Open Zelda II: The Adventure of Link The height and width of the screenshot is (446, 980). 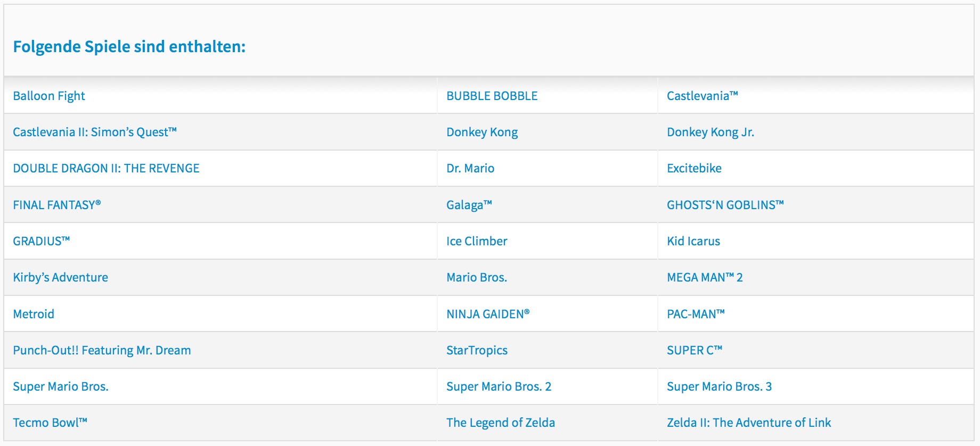(x=749, y=423)
